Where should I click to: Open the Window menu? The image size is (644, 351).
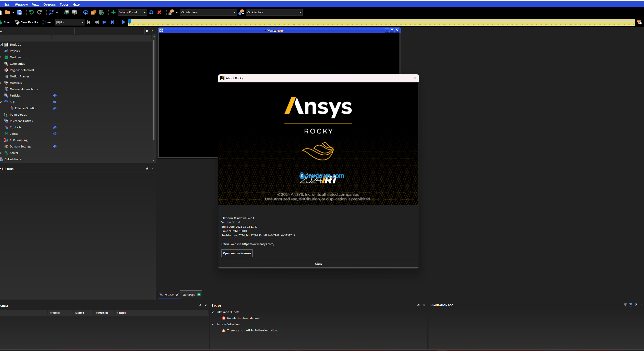pos(21,5)
